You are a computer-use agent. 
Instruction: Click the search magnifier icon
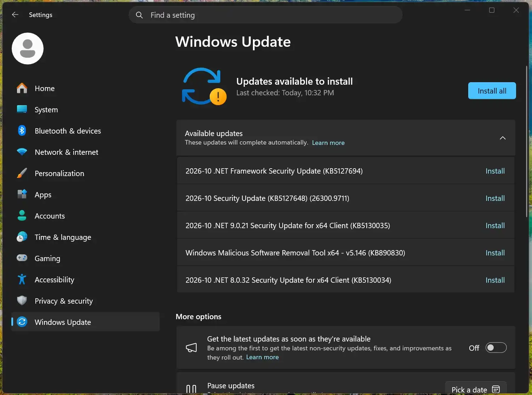click(140, 15)
